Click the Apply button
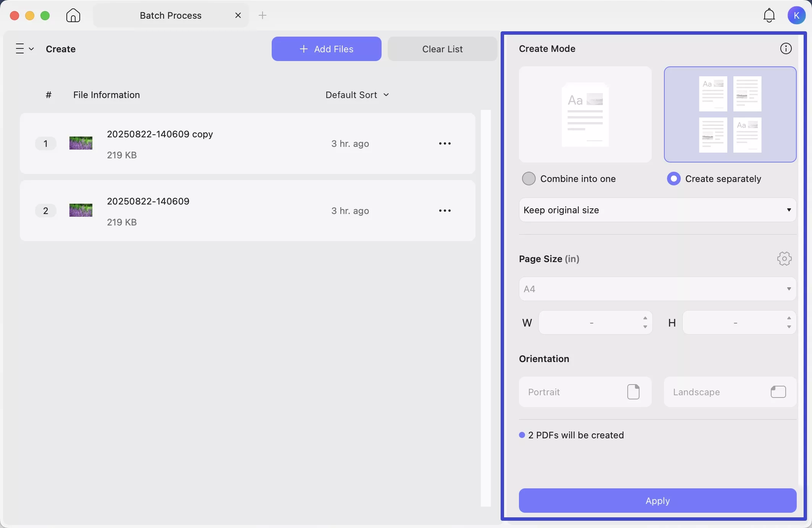The width and height of the screenshot is (812, 528). (x=657, y=500)
